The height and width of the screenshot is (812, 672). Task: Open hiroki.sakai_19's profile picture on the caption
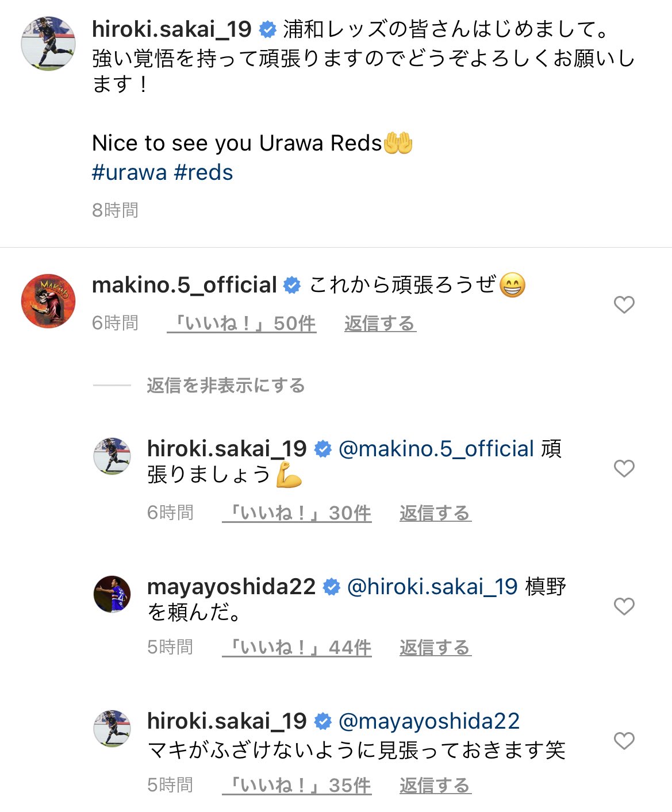click(48, 44)
